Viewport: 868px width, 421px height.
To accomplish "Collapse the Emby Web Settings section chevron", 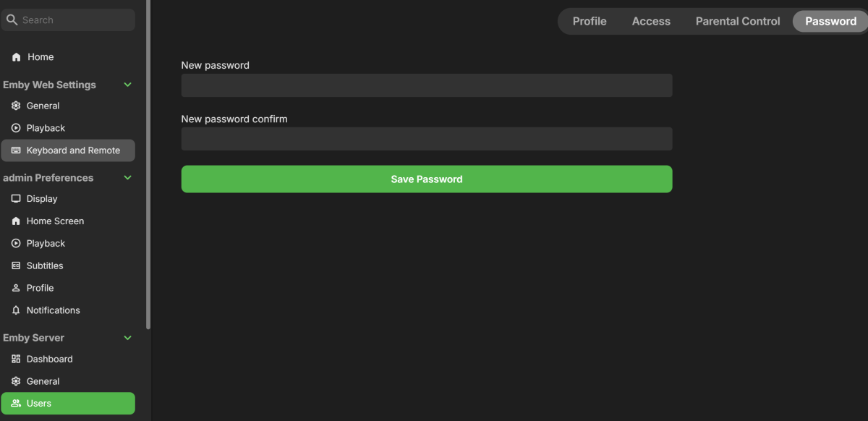I will point(128,85).
